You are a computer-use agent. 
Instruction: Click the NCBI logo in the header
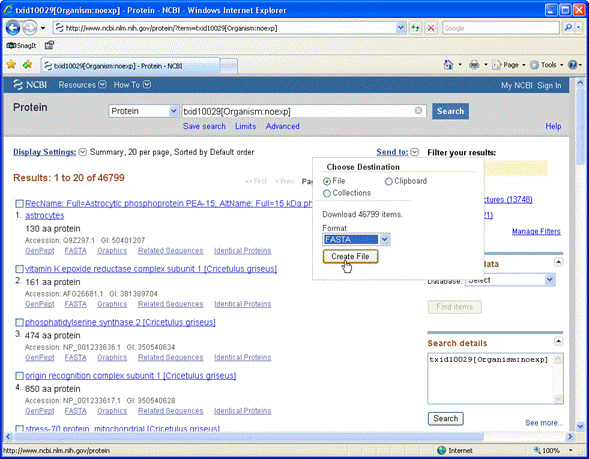click(x=30, y=85)
